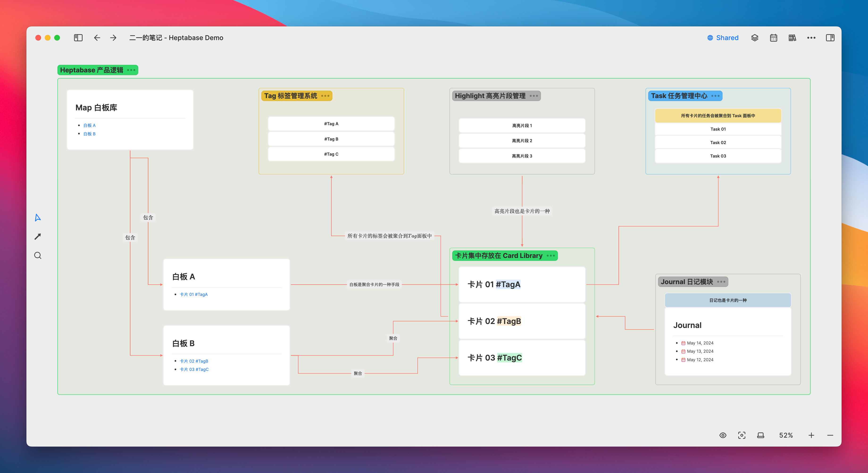Open Task 任务管理中心 section options
Viewport: 868px width, 473px height.
click(x=715, y=96)
